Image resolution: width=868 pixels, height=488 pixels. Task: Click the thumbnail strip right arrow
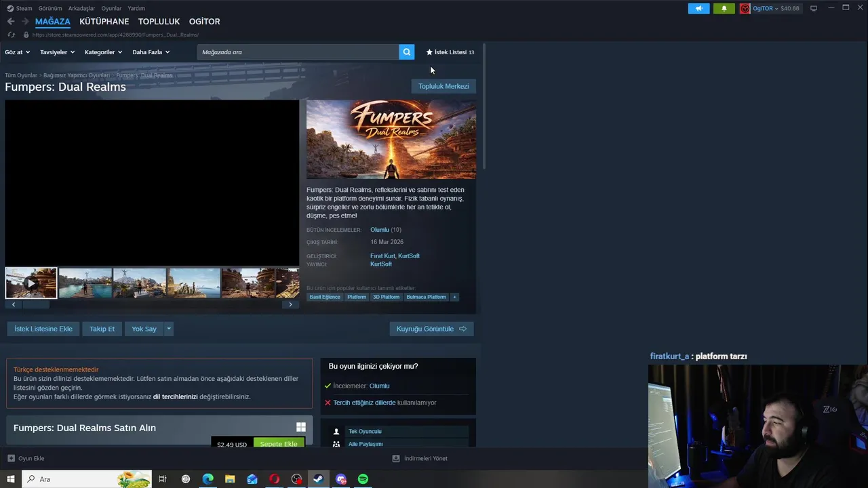290,305
